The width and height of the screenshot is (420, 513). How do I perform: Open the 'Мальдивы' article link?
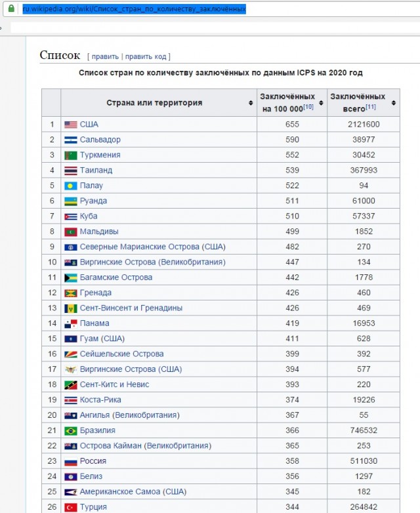(99, 232)
